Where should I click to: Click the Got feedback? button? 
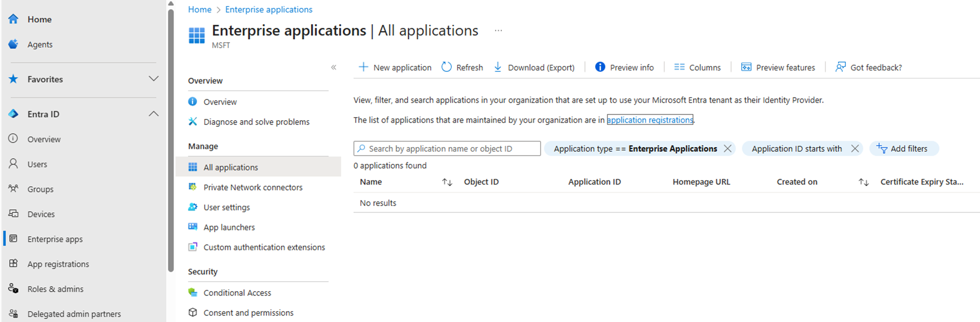click(868, 67)
